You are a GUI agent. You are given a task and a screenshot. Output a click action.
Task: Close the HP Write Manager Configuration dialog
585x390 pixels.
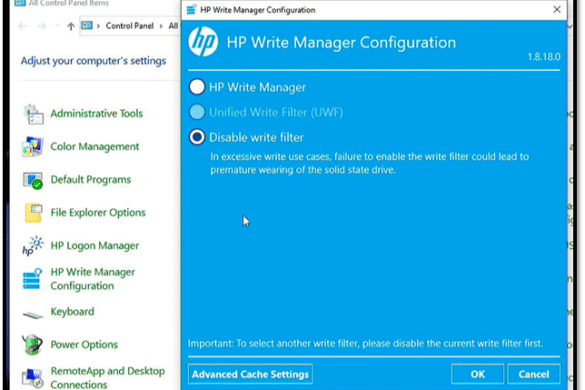[x=556, y=9]
